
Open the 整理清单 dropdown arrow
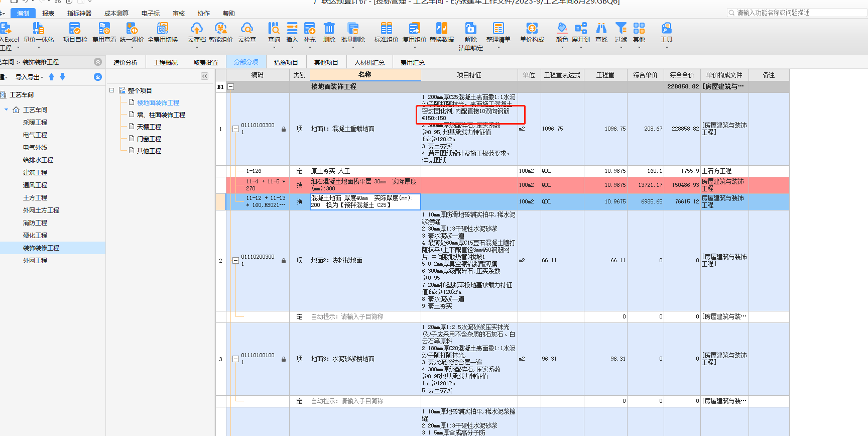499,48
